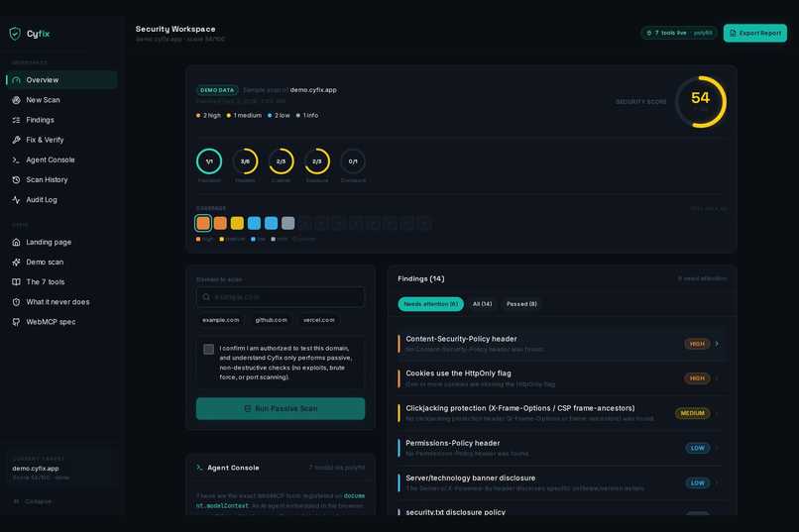Click the Export Report button
The width and height of the screenshot is (799, 532).
tap(754, 33)
